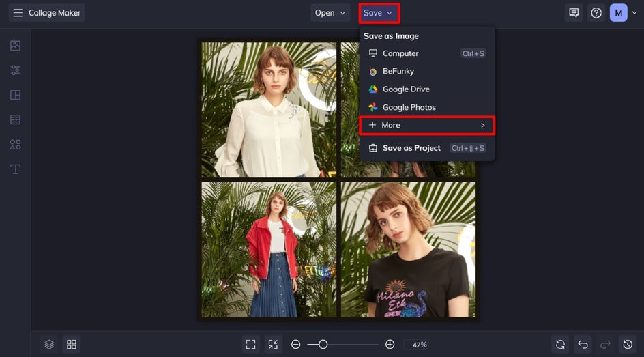This screenshot has height=357, width=644.
Task: Choose Save as Project
Action: click(427, 148)
